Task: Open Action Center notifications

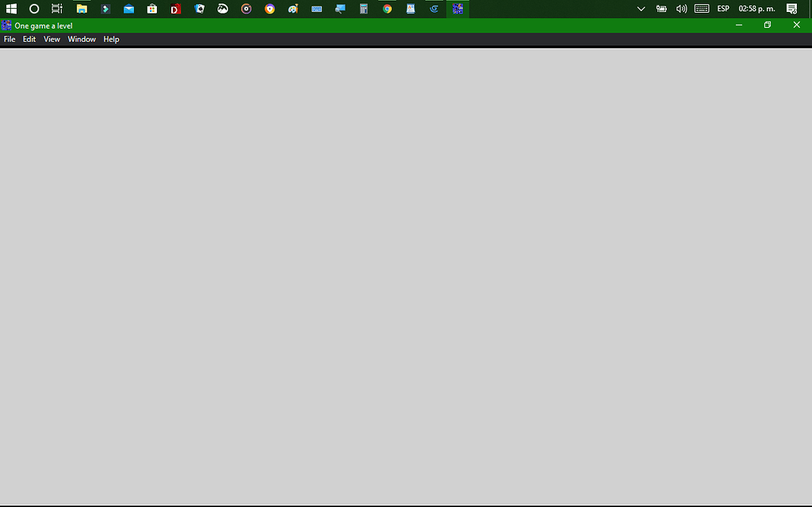Action: (x=791, y=9)
